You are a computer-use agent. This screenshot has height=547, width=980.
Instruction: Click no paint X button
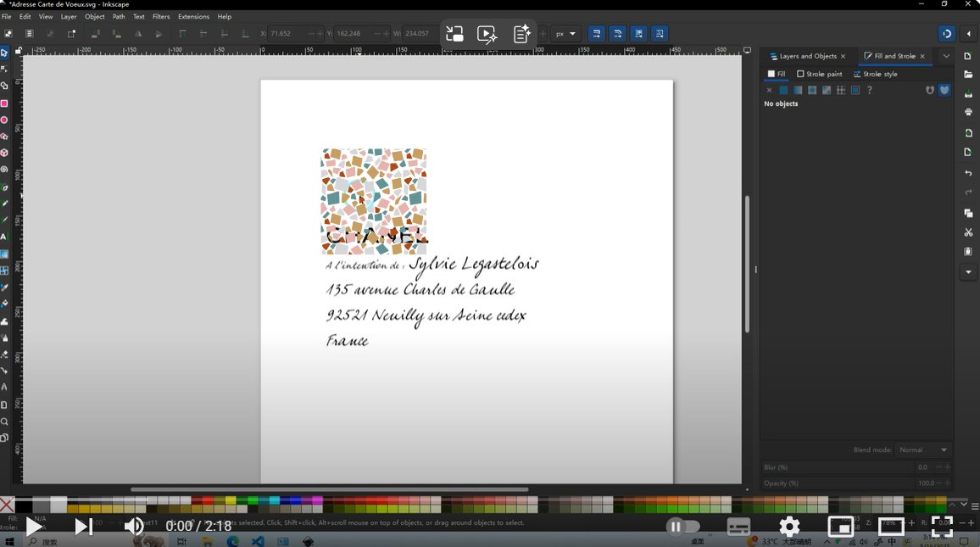pos(769,90)
